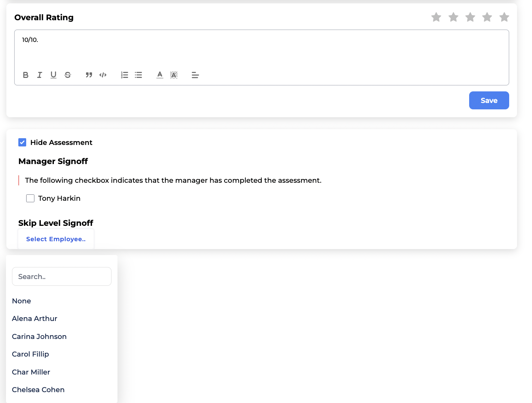
Task: Select Carina Johnson as skip level
Action: click(39, 336)
